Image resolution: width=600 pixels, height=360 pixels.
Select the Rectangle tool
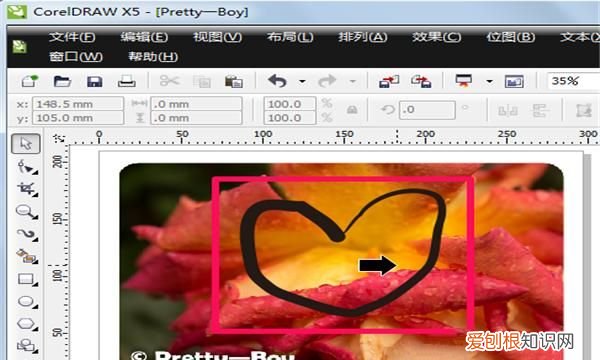coord(27,279)
